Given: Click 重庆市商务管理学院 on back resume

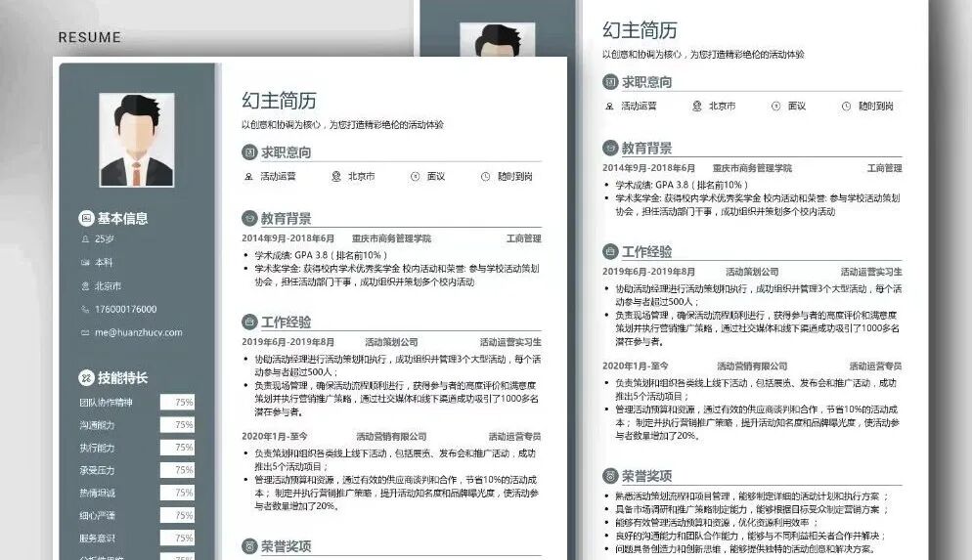Looking at the screenshot, I should click(x=752, y=168).
